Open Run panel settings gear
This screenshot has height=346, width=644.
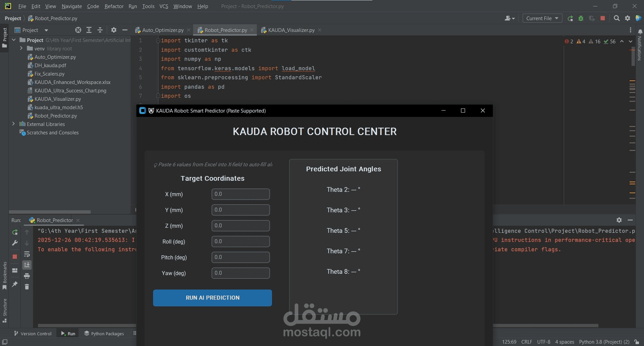[619, 220]
